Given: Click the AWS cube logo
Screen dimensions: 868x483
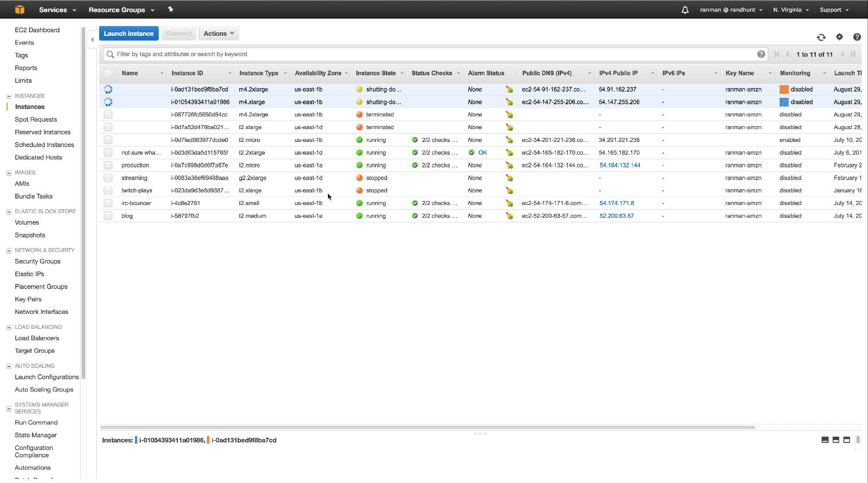Looking at the screenshot, I should [x=20, y=9].
